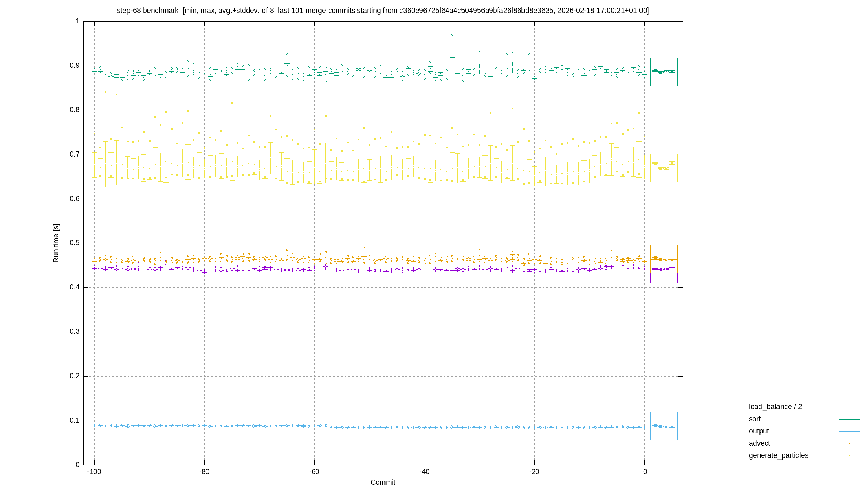Click the 'Run time [s]' y-axis label
The width and height of the screenshot is (868, 488).
click(56, 243)
